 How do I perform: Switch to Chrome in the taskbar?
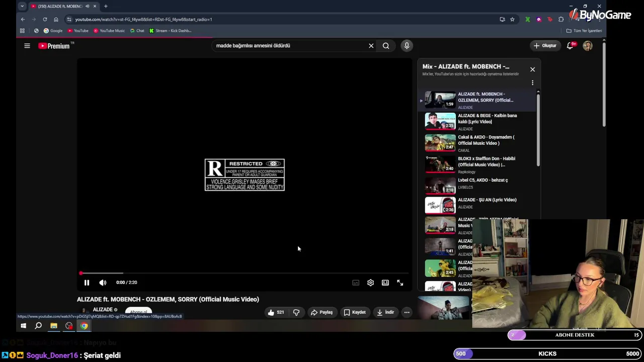click(84, 326)
